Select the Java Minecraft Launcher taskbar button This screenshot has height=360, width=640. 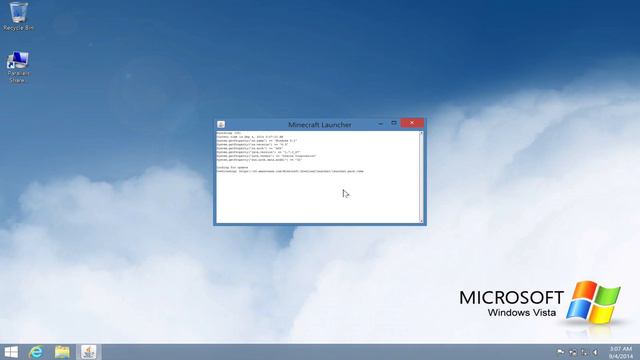pyautogui.click(x=88, y=352)
